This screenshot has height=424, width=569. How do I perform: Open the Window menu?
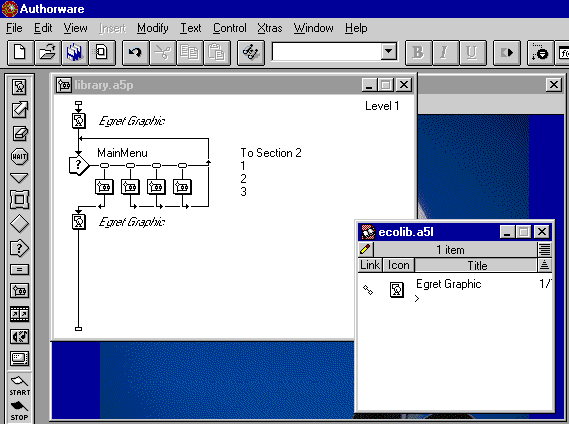tap(314, 28)
